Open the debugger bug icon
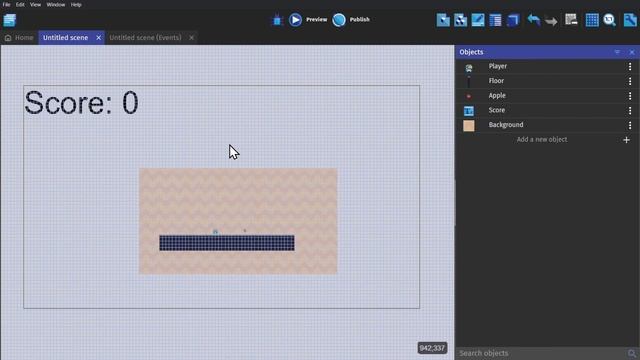The width and height of the screenshot is (640, 360). 278,20
